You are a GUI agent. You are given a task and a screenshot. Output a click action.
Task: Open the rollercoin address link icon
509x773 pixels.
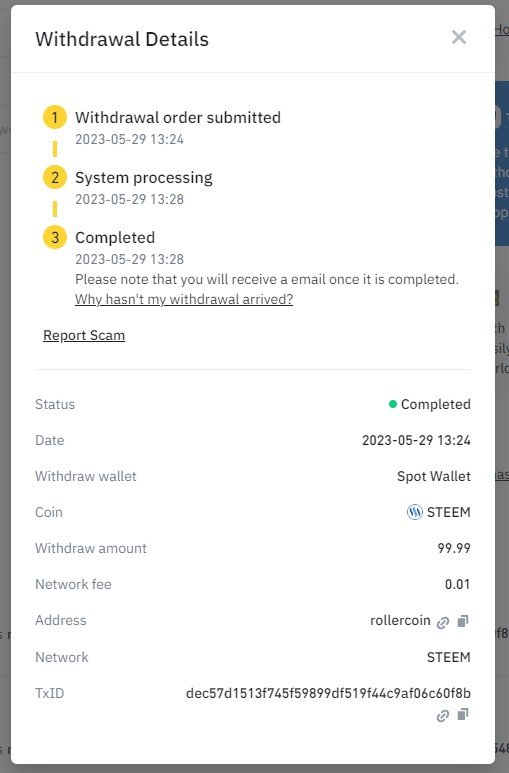pos(443,623)
